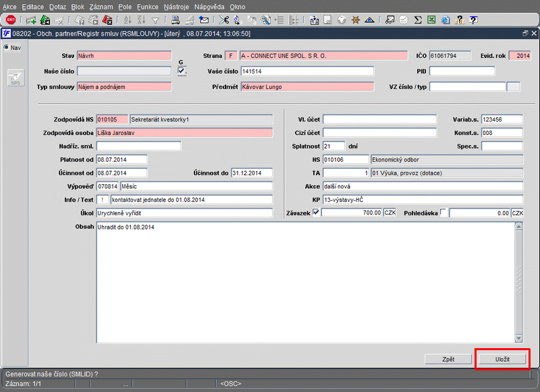Toggle the G checkbox

coord(181,71)
